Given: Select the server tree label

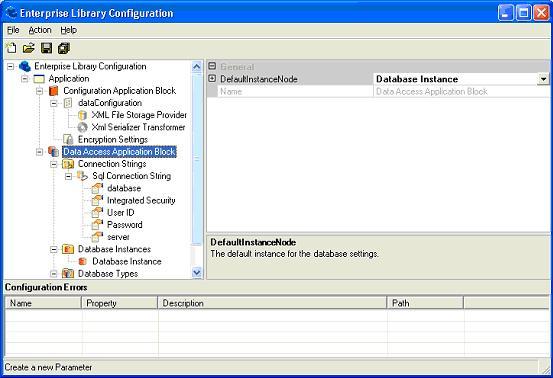Looking at the screenshot, I should click(x=118, y=237).
